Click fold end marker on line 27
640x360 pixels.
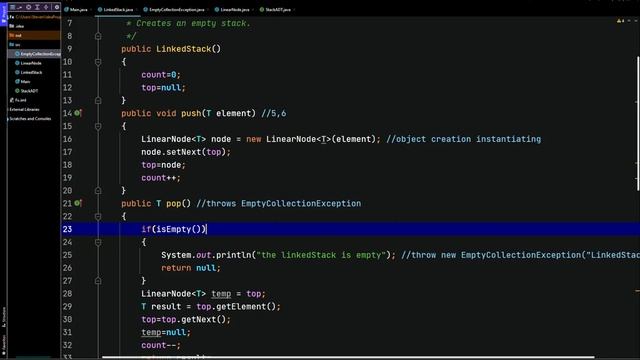click(x=98, y=281)
